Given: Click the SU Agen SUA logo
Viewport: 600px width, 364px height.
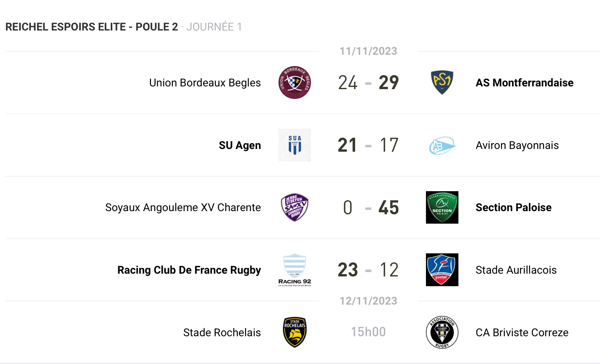Looking at the screenshot, I should tap(295, 145).
